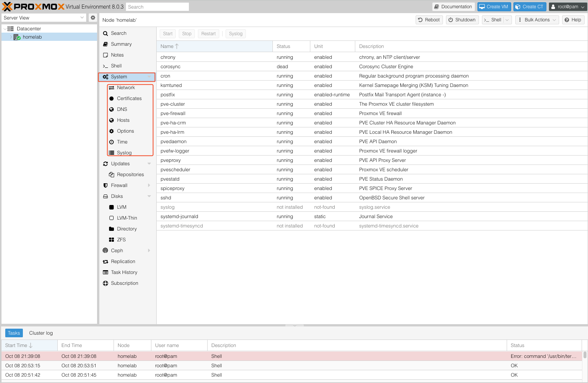Screen dimensions: 588x383
Task: Click the Help button
Action: pyautogui.click(x=573, y=20)
